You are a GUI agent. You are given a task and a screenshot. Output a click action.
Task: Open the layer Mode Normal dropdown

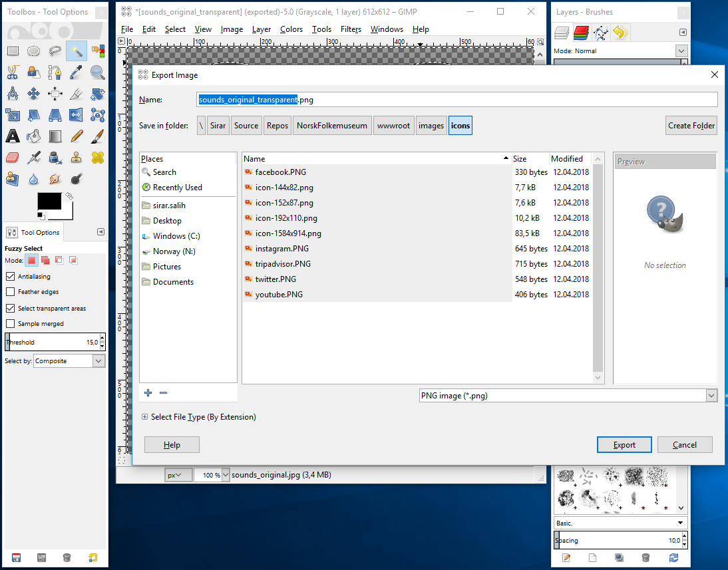pyautogui.click(x=680, y=51)
